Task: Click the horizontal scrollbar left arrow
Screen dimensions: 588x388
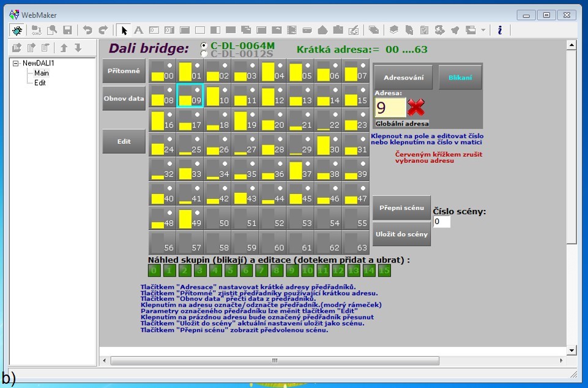Action: tap(105, 360)
